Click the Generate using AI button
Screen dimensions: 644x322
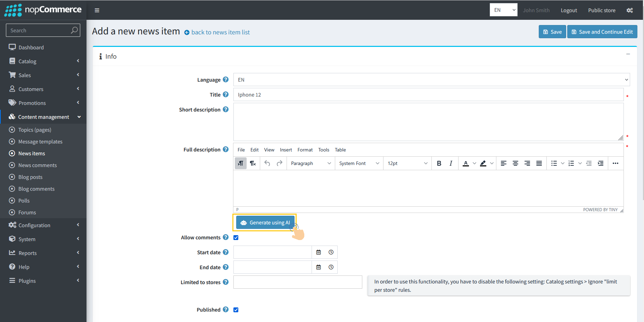click(x=265, y=223)
